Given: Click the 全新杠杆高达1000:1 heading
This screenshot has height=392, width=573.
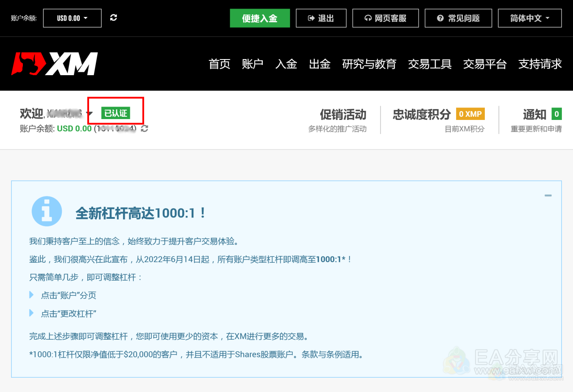Looking at the screenshot, I should [x=141, y=213].
